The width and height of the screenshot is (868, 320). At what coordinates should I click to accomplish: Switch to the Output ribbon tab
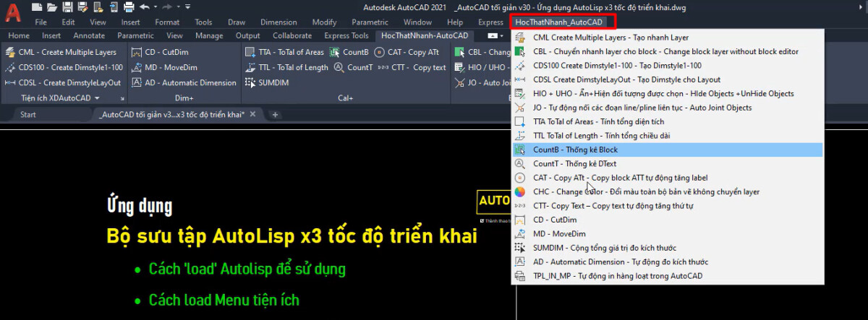[x=247, y=35]
